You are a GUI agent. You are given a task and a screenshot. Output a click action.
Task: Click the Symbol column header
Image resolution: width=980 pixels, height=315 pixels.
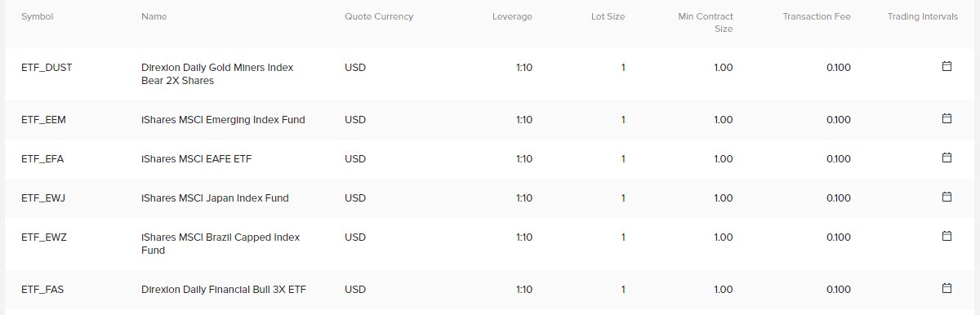click(x=37, y=16)
